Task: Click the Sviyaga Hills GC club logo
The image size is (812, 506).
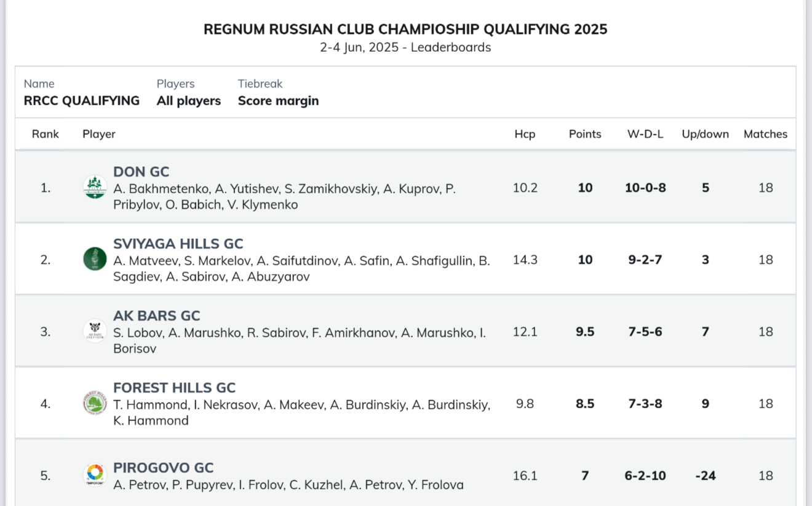Action: click(x=95, y=259)
